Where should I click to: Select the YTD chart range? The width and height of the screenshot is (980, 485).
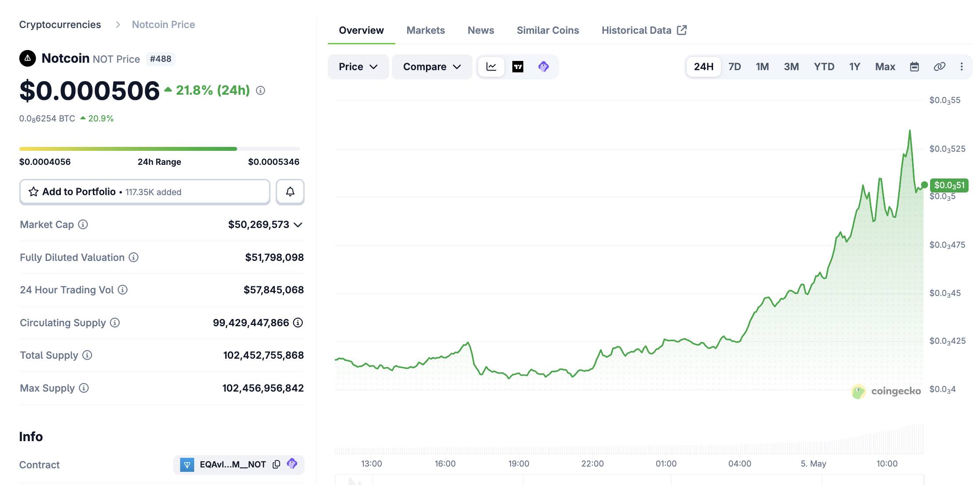click(824, 67)
